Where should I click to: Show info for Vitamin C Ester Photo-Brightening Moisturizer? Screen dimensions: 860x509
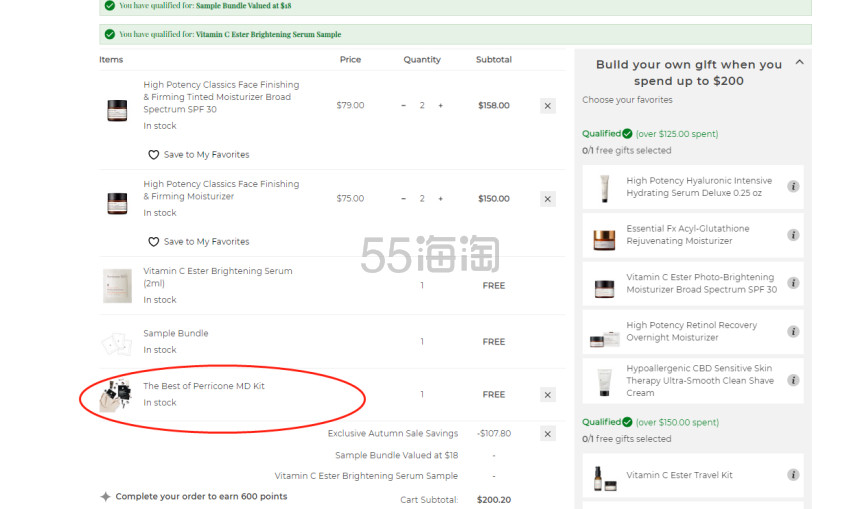(x=793, y=283)
